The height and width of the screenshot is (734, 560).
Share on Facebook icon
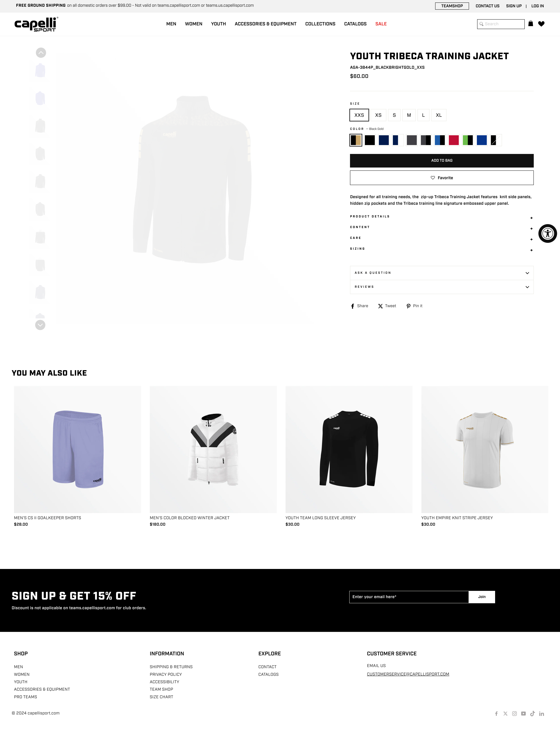[353, 306]
